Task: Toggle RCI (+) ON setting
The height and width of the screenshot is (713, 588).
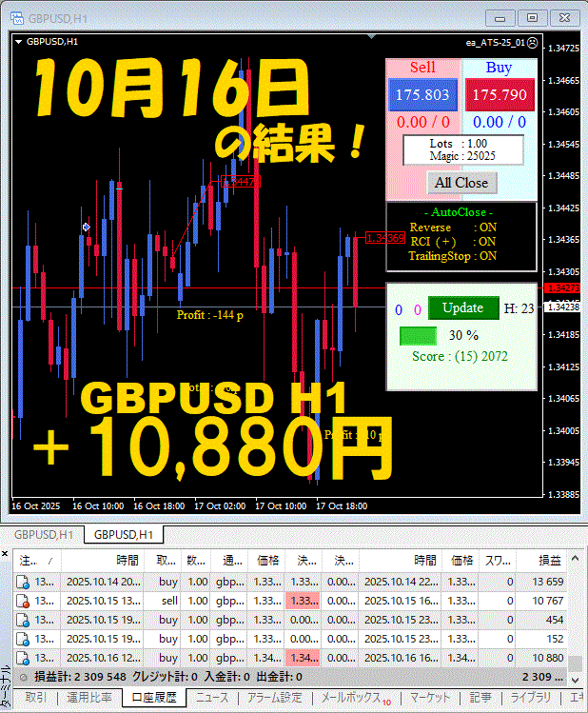Action: click(453, 242)
